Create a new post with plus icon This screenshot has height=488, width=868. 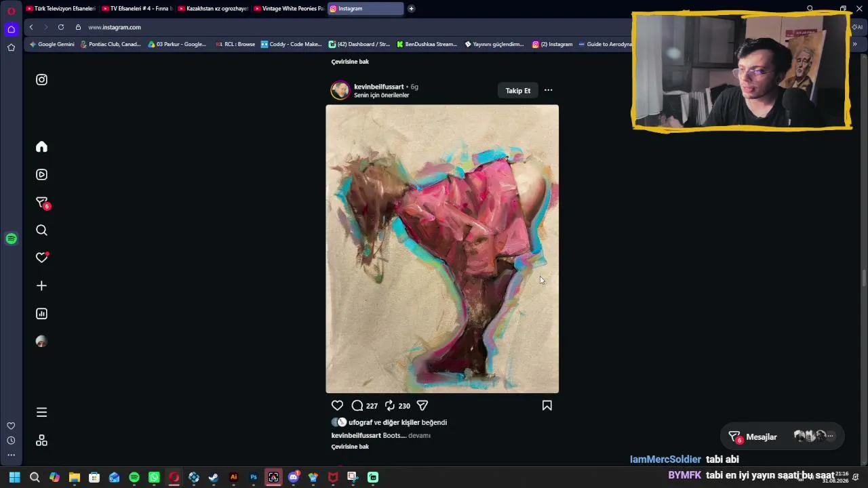(41, 286)
